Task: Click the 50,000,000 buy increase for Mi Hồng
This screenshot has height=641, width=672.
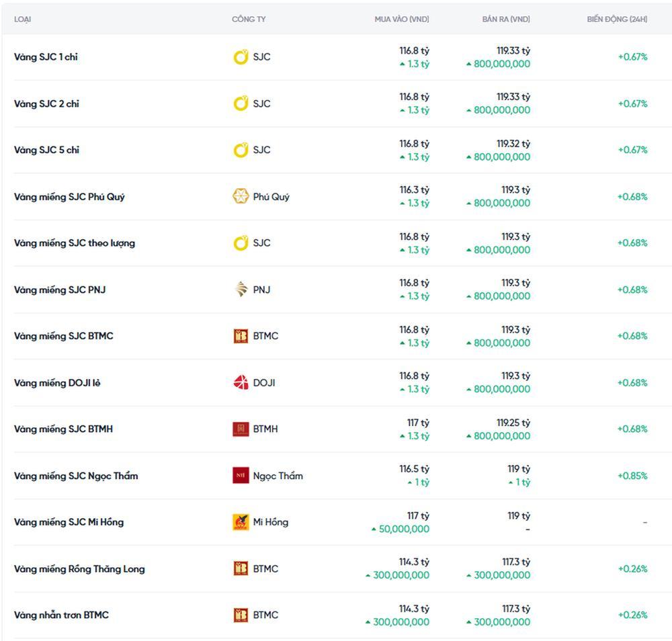Action: [401, 529]
